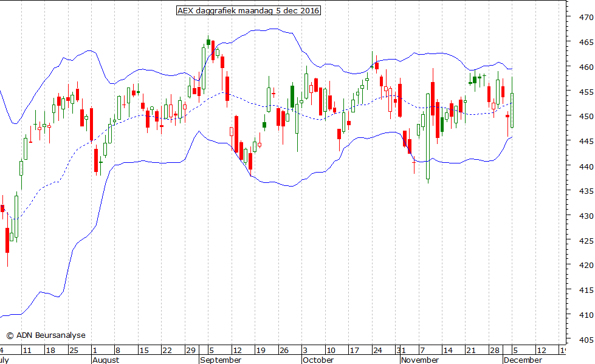Click date label 22 in August
Image resolution: width=595 pixels, height=364 pixels.
pyautogui.click(x=167, y=351)
